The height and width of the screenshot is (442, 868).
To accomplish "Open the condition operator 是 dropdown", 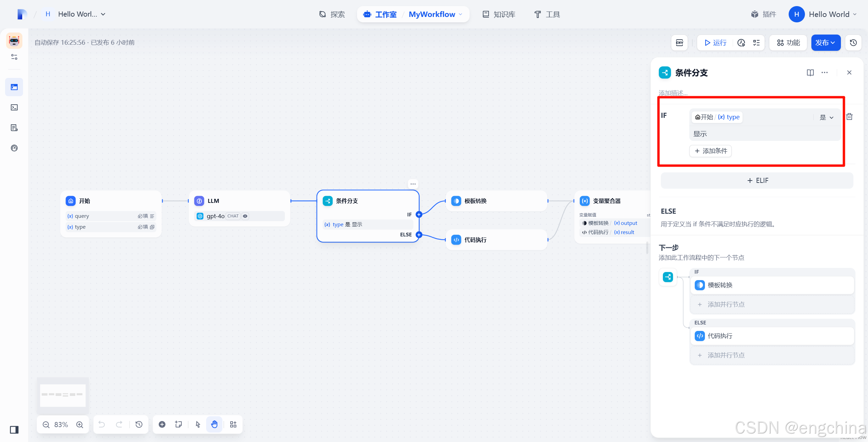I will [827, 117].
